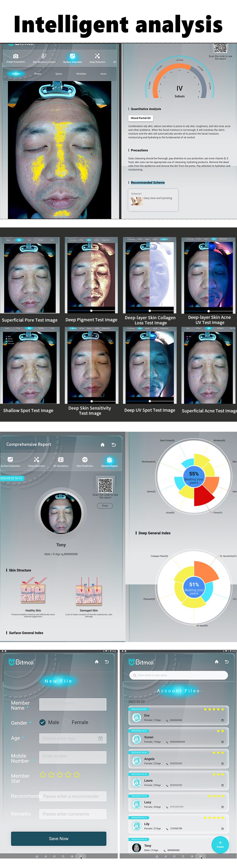Viewport: 237px width, 868px height.
Task: Switch to the Acne tab
Action: click(x=103, y=73)
